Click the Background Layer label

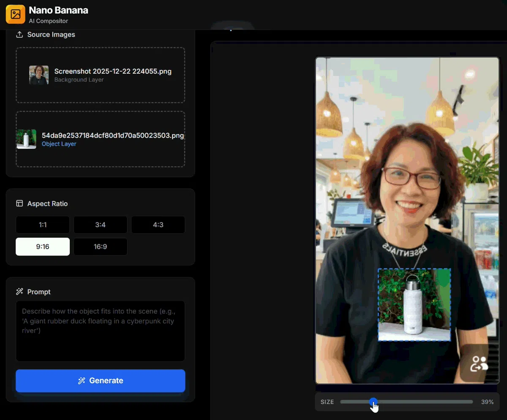[79, 80]
